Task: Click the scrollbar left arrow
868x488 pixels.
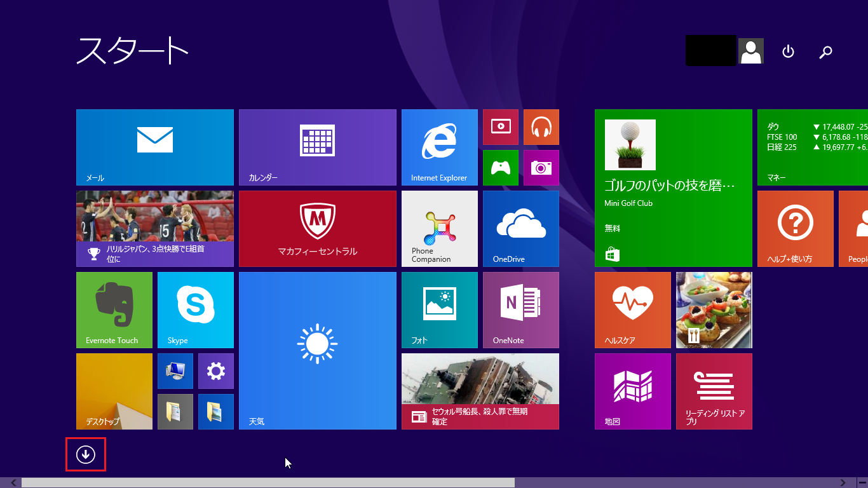Action: (14, 483)
